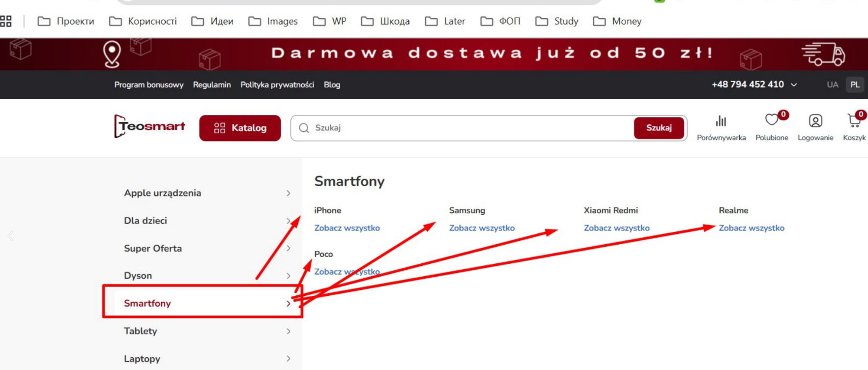The height and width of the screenshot is (370, 868).
Task: Switch site language to UA
Action: click(x=832, y=85)
